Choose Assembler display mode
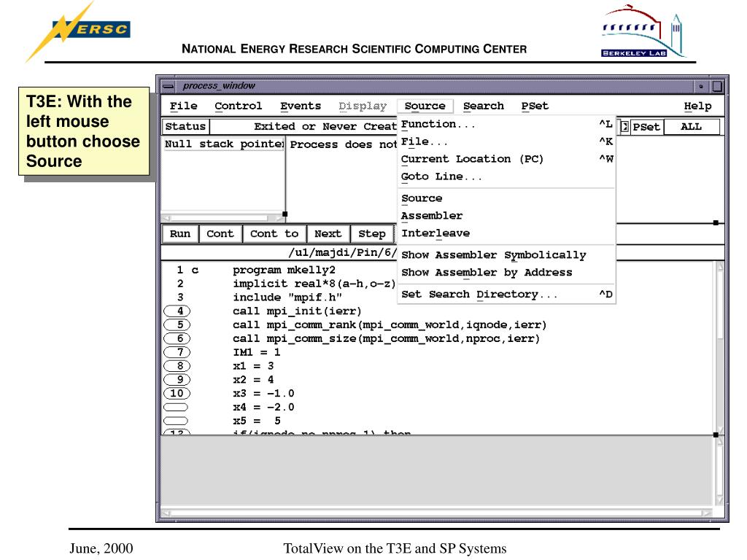 tap(506, 216)
